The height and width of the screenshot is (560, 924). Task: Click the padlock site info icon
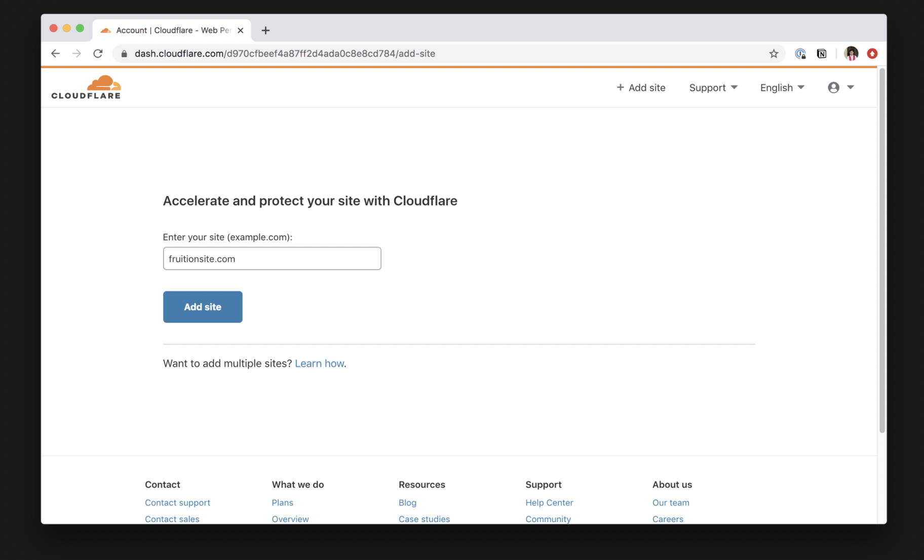[124, 54]
